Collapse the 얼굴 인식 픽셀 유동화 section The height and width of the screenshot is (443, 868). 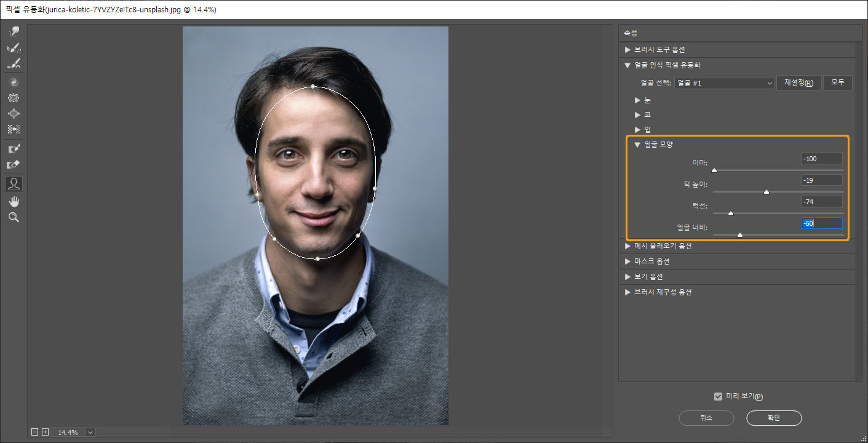click(x=627, y=65)
